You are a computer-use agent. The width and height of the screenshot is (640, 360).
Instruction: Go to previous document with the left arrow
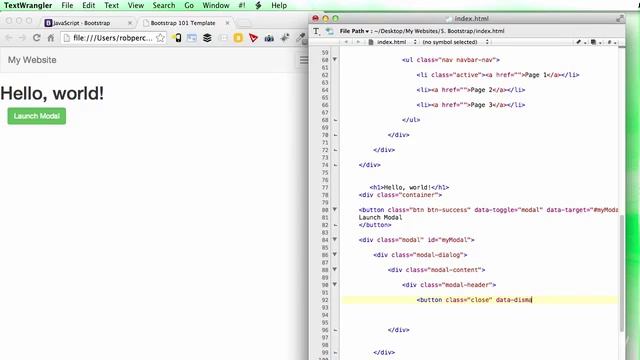tap(346, 42)
